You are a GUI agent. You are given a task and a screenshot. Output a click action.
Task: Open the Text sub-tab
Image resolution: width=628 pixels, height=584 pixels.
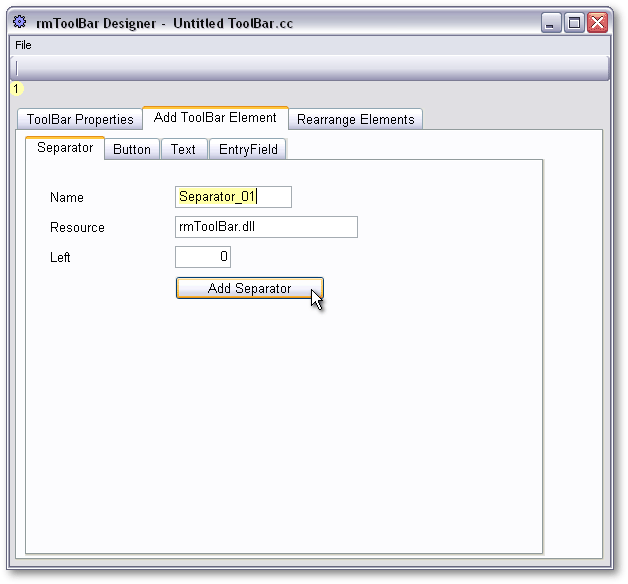[183, 149]
